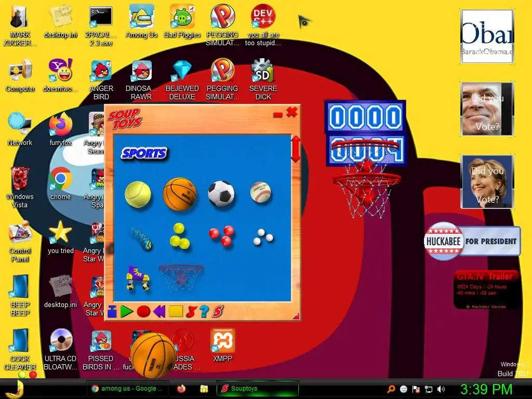Open the Among Us desktop shortcut
Screen dimensions: 532x399
tap(141, 22)
